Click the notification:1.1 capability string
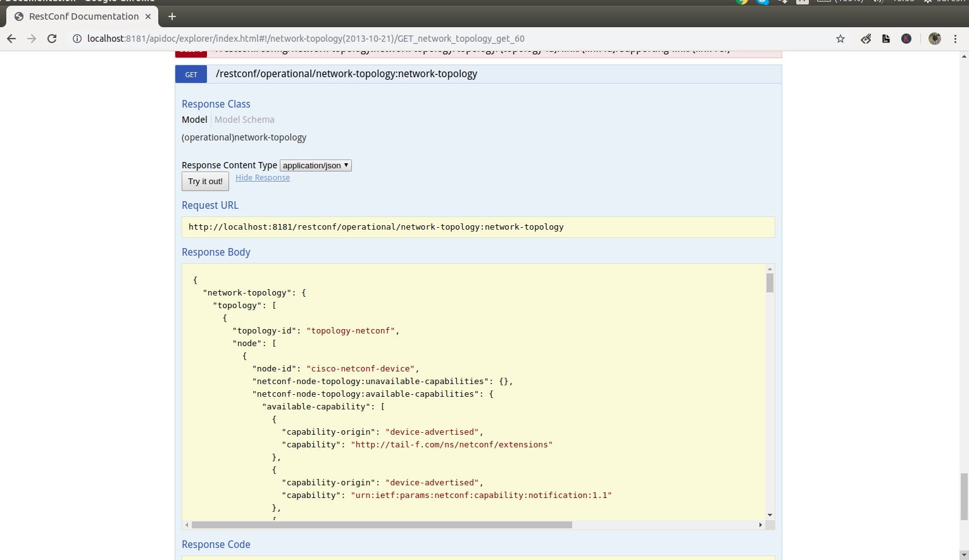 tap(481, 495)
